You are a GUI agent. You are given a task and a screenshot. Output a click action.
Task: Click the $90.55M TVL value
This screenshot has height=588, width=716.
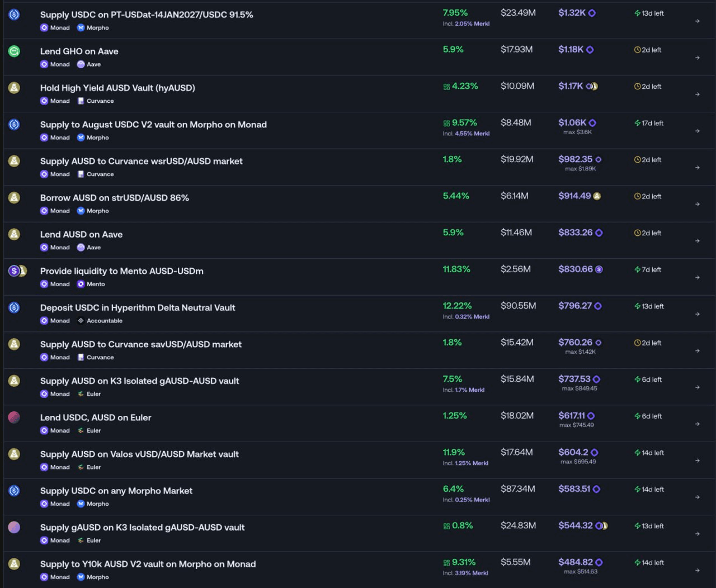pos(519,306)
